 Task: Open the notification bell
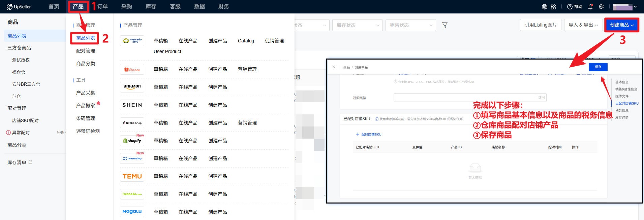point(590,7)
